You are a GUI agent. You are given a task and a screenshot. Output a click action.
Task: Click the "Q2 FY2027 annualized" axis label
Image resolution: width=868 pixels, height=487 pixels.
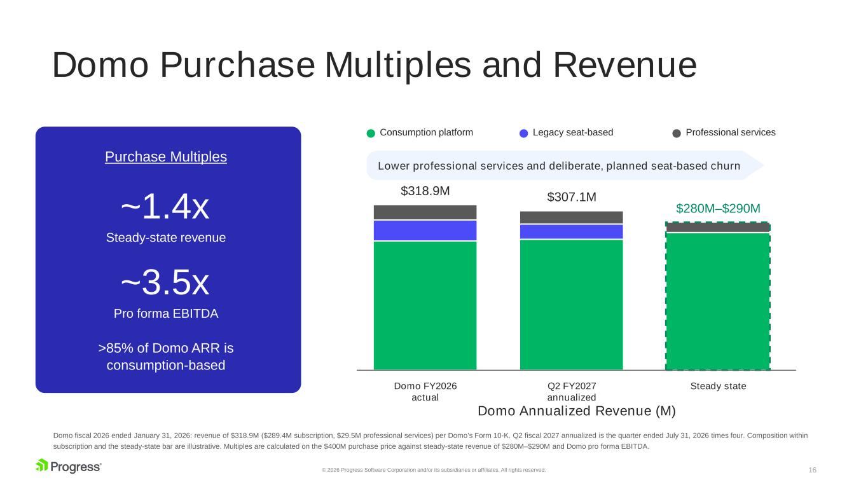click(572, 392)
